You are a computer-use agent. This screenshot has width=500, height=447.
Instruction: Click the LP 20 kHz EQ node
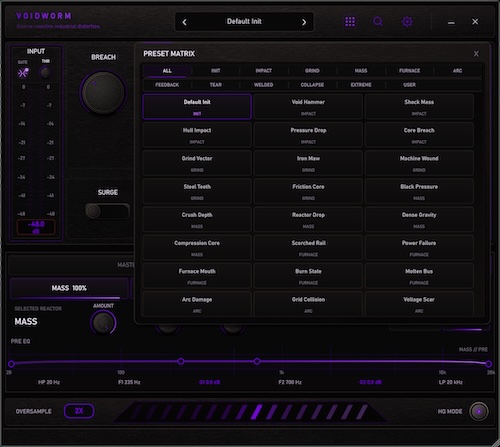tap(488, 364)
